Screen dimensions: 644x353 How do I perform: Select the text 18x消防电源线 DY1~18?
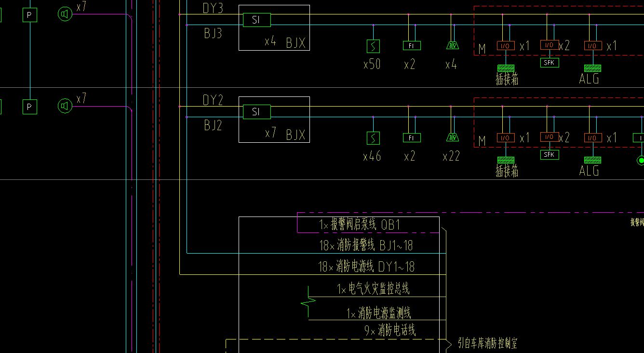(x=366, y=266)
